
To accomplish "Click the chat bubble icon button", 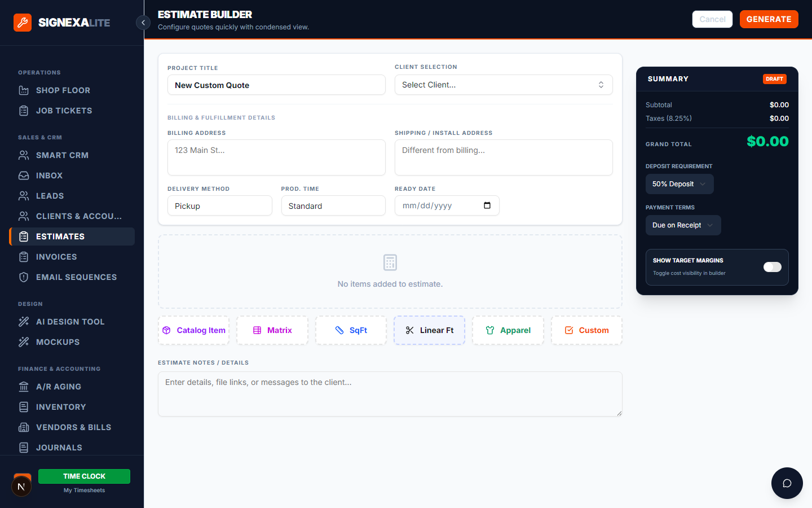I will 787,483.
